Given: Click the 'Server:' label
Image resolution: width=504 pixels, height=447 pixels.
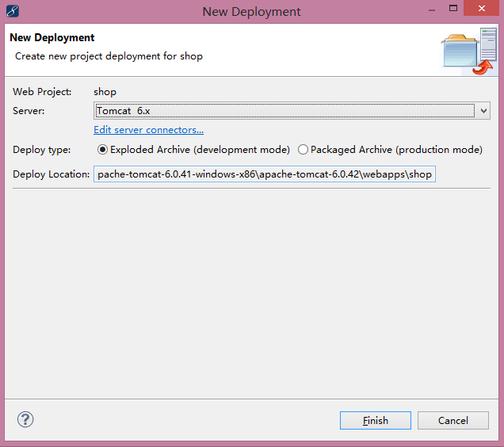Looking at the screenshot, I should click(x=29, y=111).
